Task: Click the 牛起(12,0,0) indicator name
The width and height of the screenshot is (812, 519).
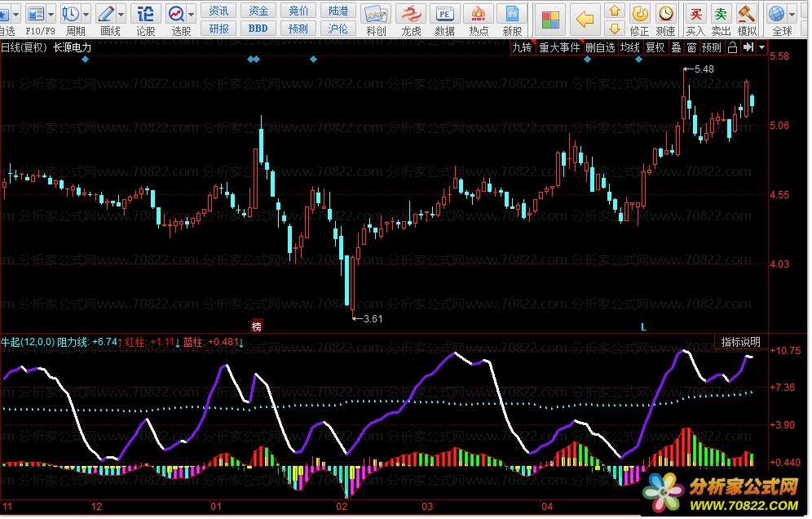Action: (x=27, y=342)
